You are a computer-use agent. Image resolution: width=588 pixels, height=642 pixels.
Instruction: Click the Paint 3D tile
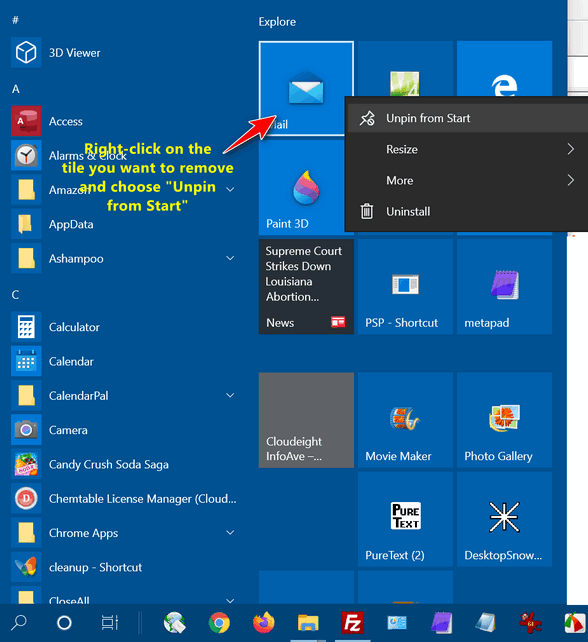302,188
